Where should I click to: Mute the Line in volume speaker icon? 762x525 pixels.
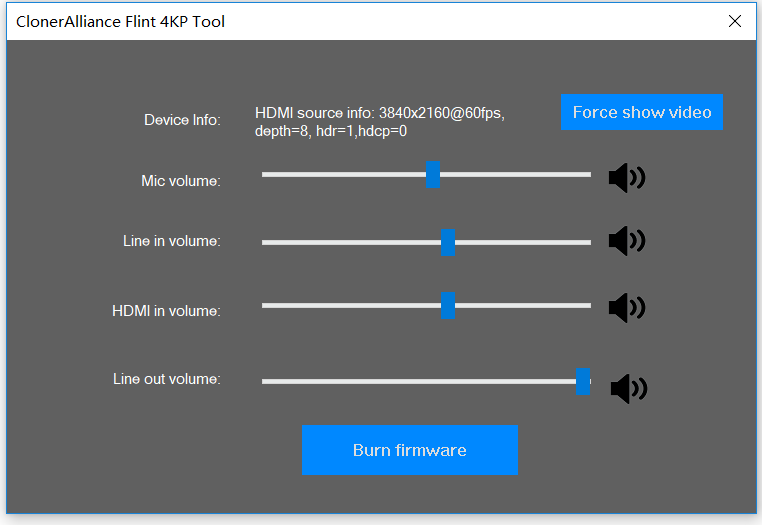(x=627, y=241)
